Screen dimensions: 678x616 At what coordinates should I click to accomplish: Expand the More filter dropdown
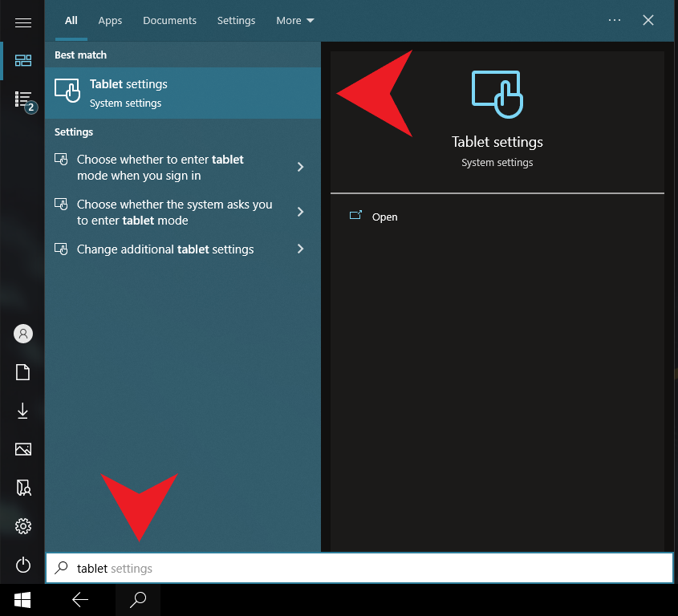tap(294, 21)
